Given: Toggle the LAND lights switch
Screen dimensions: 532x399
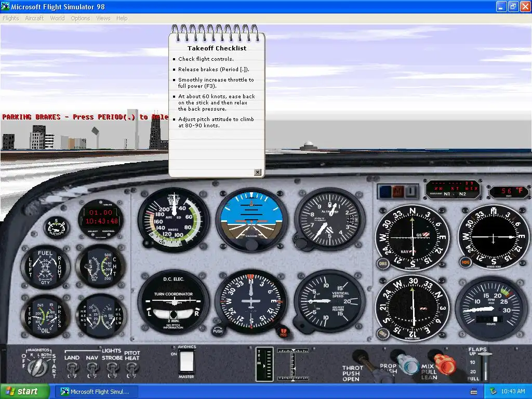Looking at the screenshot, I should click(x=72, y=368).
